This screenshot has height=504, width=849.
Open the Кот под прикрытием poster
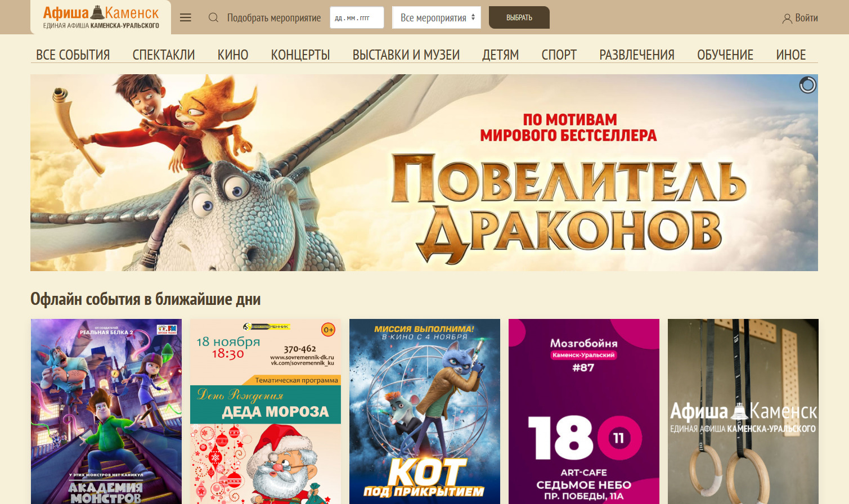[425, 411]
